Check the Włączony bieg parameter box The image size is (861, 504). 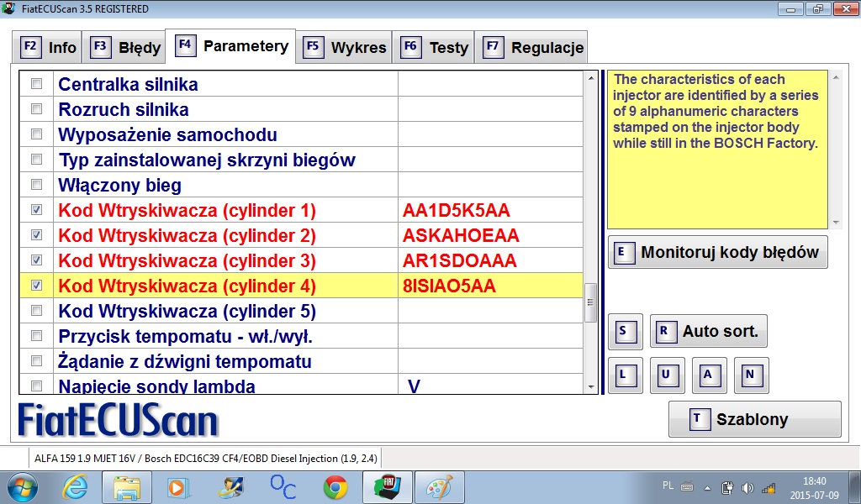[x=37, y=185]
